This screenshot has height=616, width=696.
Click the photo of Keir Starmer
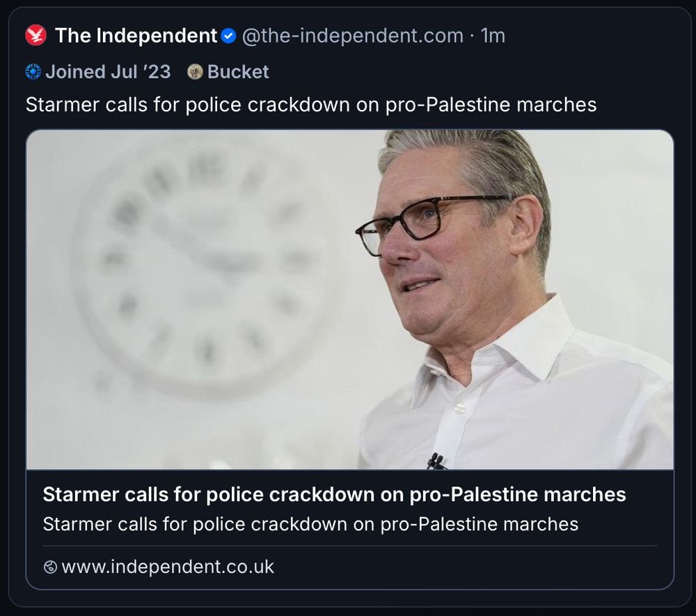click(x=348, y=303)
